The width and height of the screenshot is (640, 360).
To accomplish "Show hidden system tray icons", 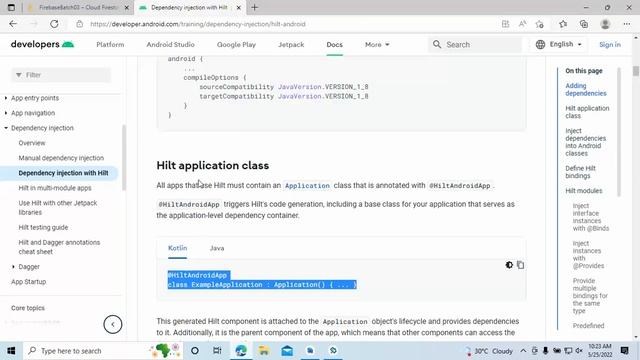I will coord(523,351).
